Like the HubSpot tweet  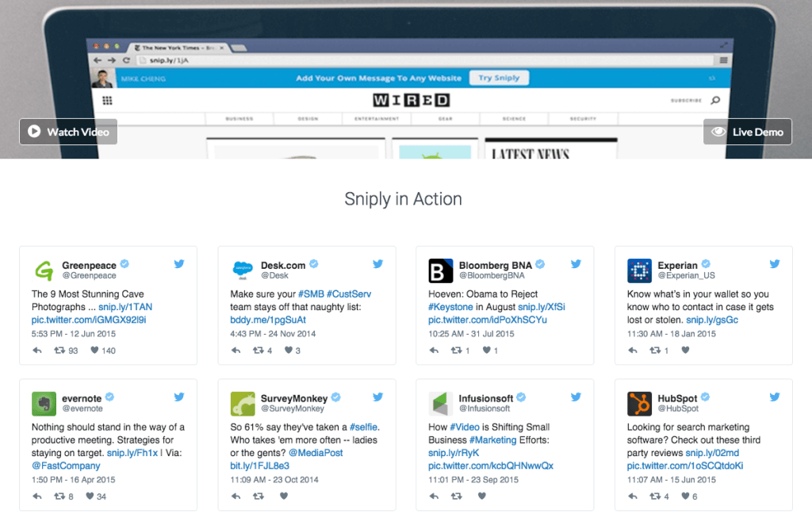pyautogui.click(x=685, y=496)
